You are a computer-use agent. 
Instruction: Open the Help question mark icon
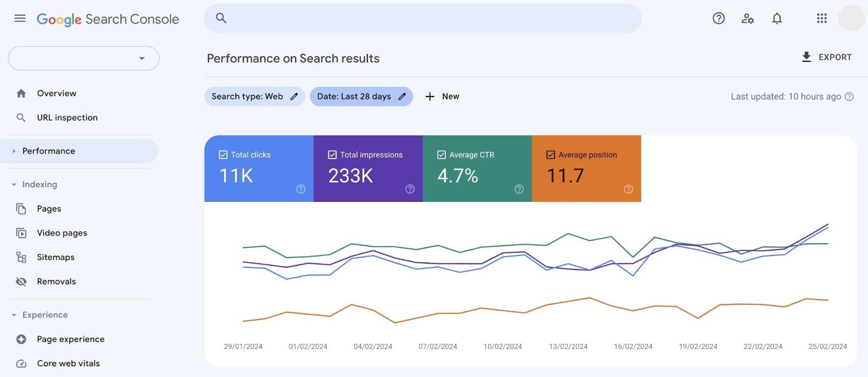pos(719,18)
